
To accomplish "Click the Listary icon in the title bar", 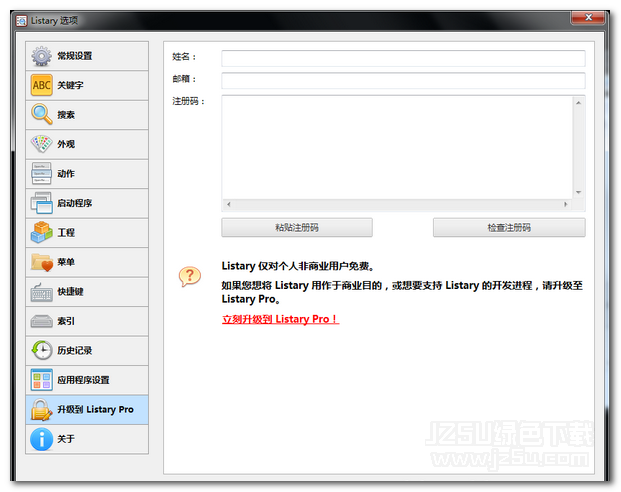I will 21,21.
